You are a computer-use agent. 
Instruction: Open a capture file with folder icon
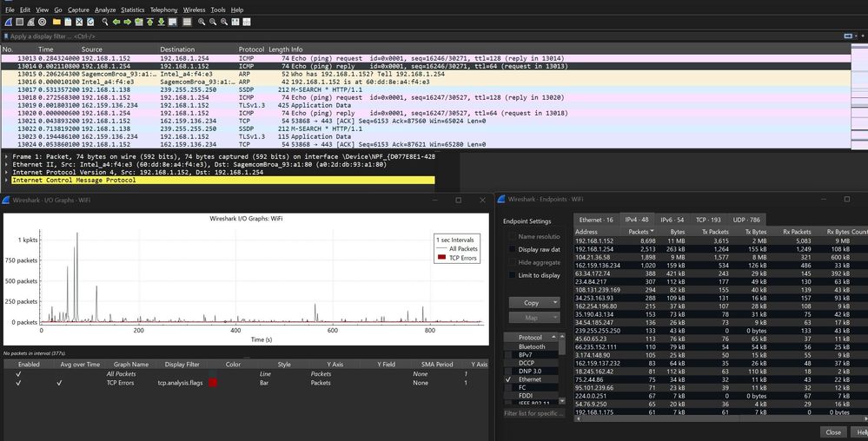coord(56,22)
